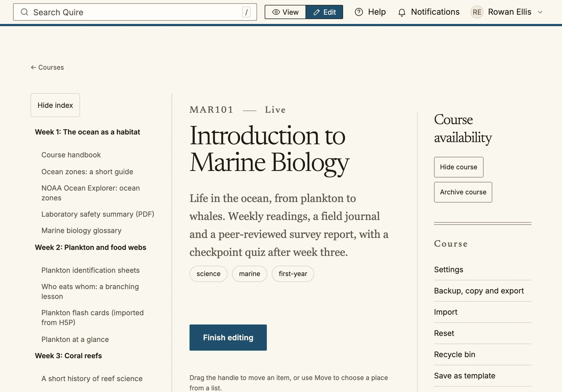562x392 pixels.
Task: Switch to Edit mode
Action: click(324, 12)
